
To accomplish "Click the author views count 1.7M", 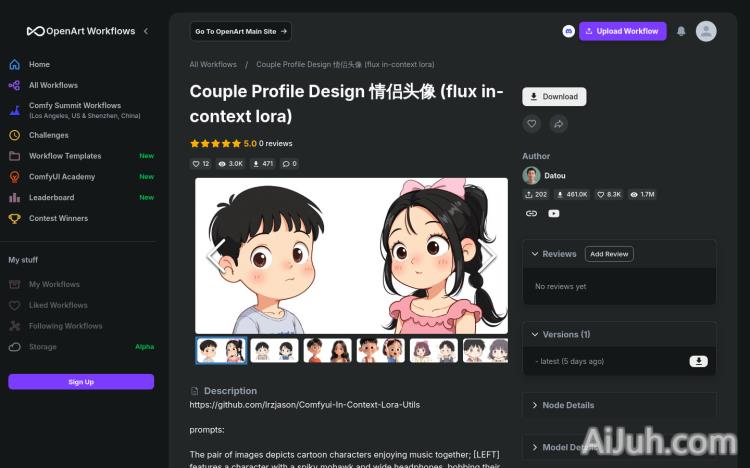I will (642, 194).
